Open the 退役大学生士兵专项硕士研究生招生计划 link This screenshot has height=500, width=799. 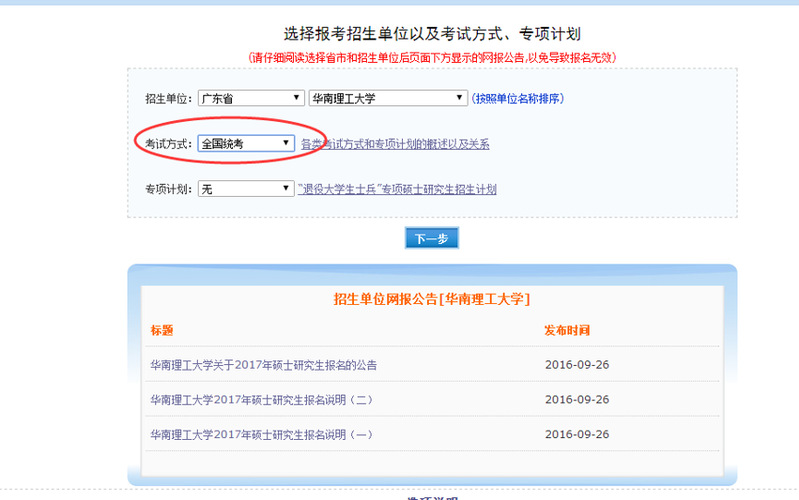pyautogui.click(x=397, y=190)
